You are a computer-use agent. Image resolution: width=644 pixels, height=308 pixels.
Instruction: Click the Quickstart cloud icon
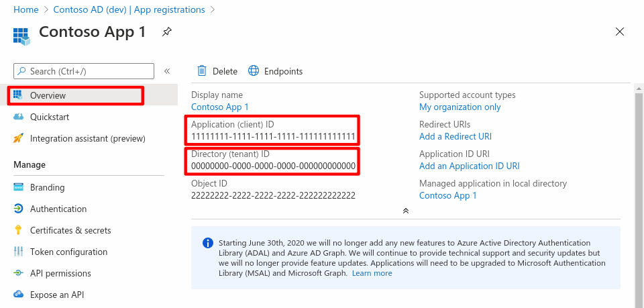coord(19,117)
